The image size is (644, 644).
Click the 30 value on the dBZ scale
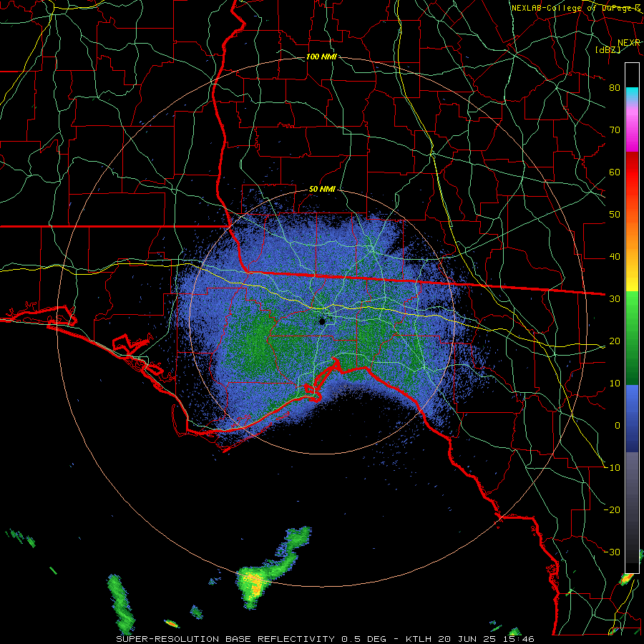tap(615, 298)
